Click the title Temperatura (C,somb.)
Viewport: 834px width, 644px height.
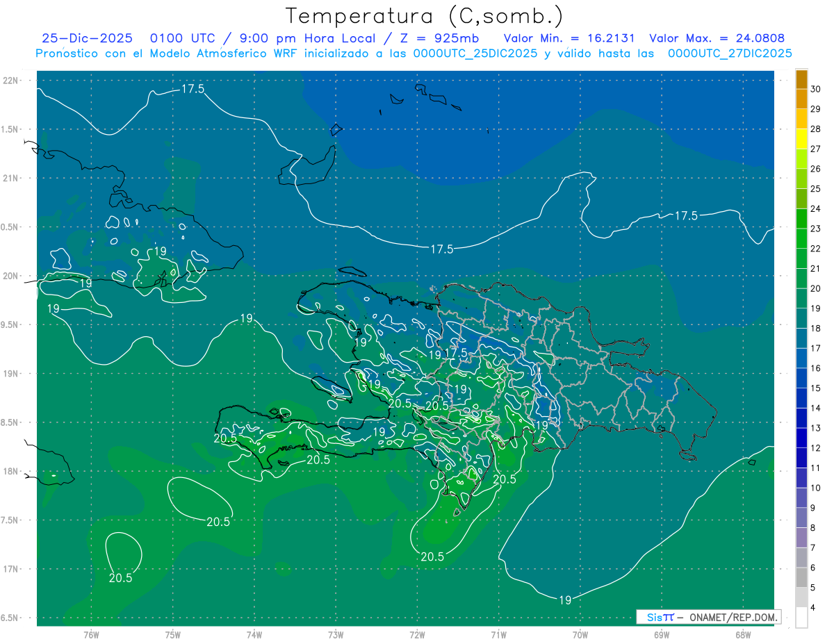click(425, 16)
